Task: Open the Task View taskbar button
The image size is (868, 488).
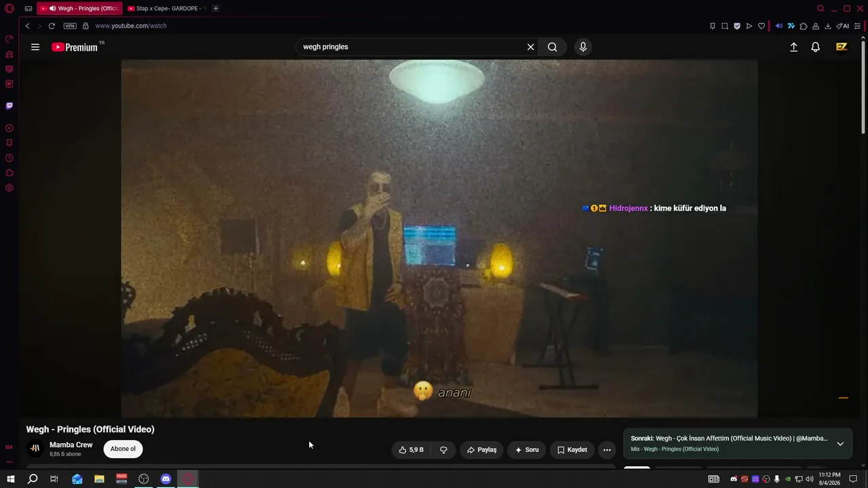Action: point(54,479)
